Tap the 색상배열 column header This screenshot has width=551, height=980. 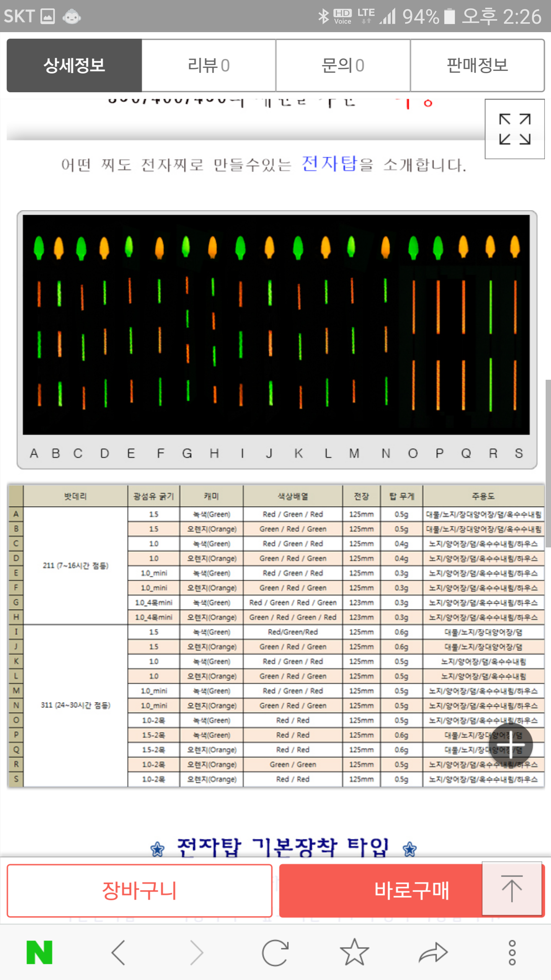click(x=293, y=496)
